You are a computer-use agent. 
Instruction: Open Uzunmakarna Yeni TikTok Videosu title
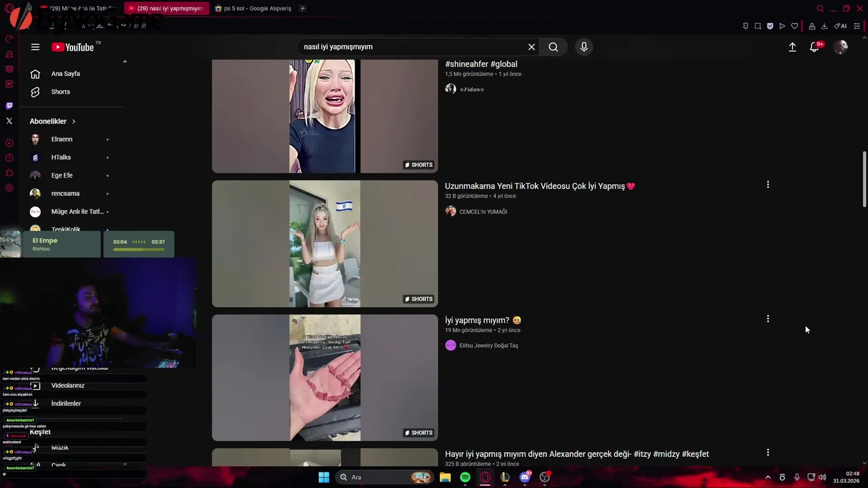click(540, 186)
